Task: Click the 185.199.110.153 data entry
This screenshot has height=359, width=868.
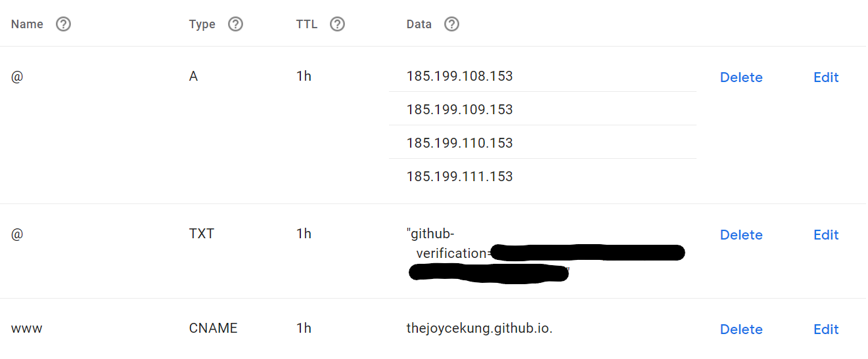Action: 459,143
